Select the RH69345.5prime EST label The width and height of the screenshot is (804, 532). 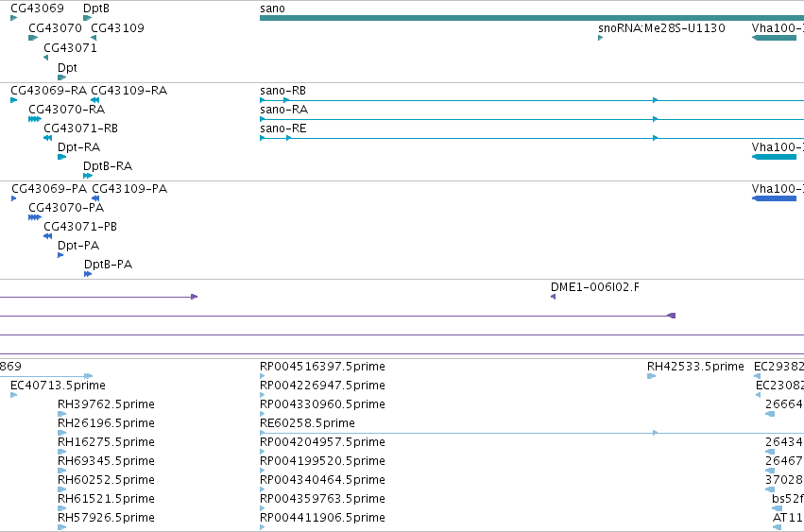click(106, 461)
